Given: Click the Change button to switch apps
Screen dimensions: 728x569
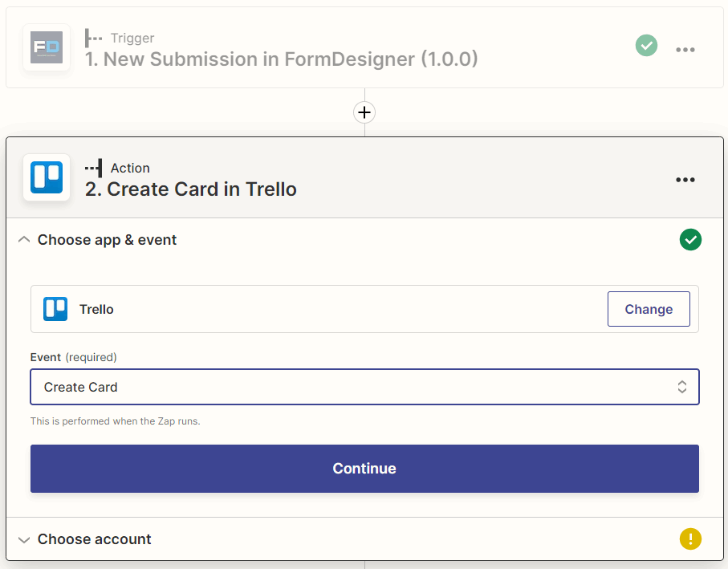Looking at the screenshot, I should coord(649,309).
